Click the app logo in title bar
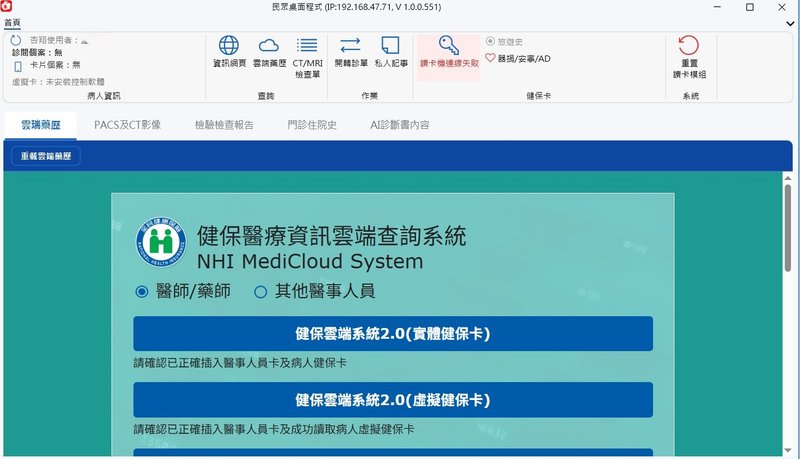Screen dimensions: 800x459 click(x=6, y=6)
